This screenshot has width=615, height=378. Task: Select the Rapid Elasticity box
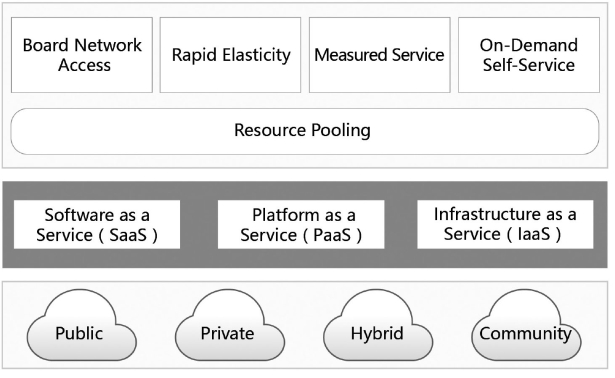[230, 55]
